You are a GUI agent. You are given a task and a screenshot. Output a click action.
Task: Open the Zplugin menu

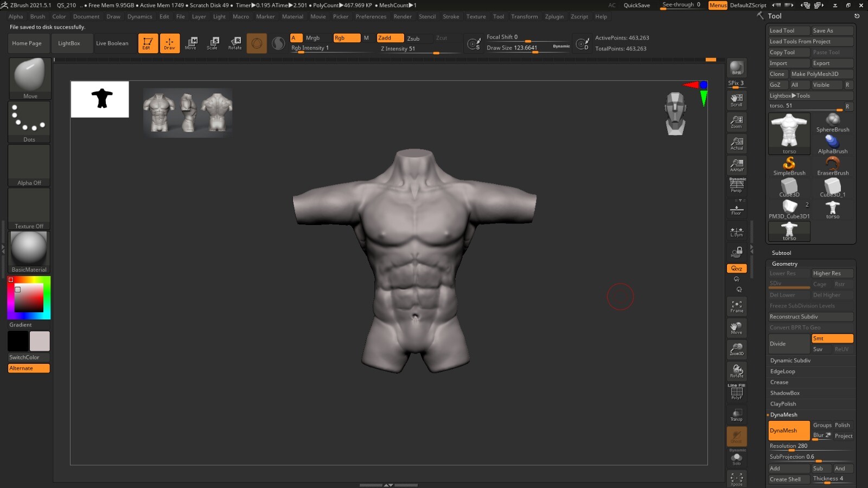click(x=554, y=16)
